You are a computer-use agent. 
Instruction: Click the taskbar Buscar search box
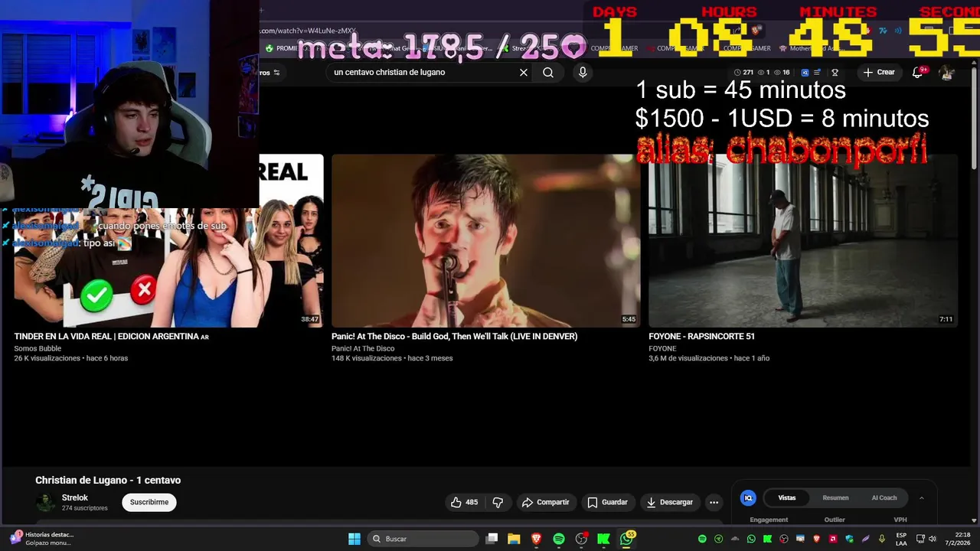pyautogui.click(x=423, y=539)
